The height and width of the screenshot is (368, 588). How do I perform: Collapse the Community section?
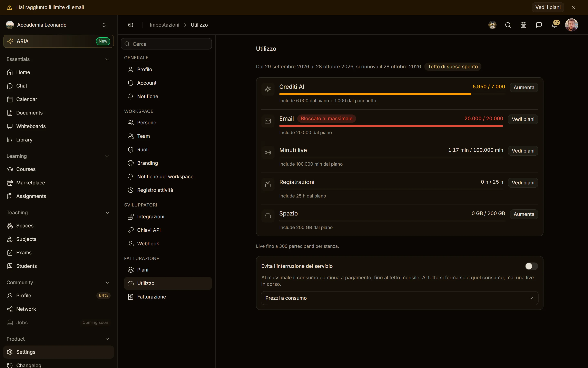pyautogui.click(x=107, y=283)
